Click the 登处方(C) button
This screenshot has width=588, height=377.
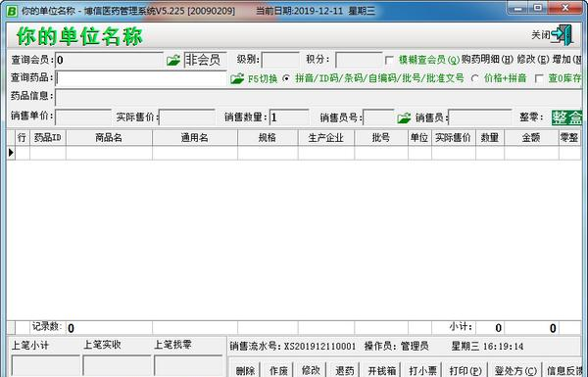click(x=515, y=370)
